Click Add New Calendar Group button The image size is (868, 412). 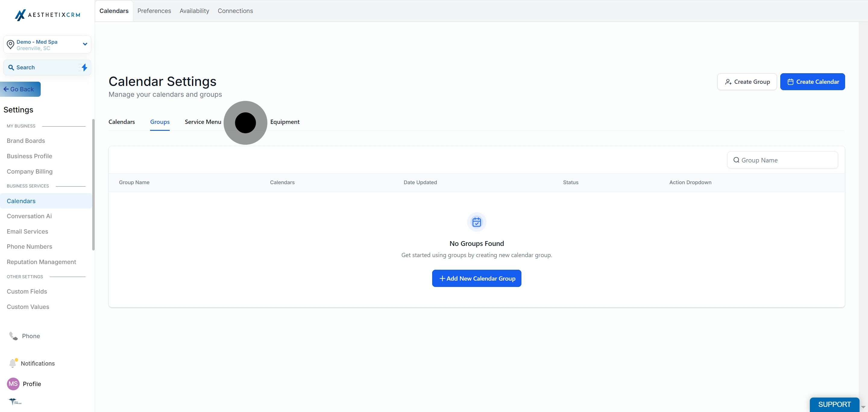click(x=476, y=278)
